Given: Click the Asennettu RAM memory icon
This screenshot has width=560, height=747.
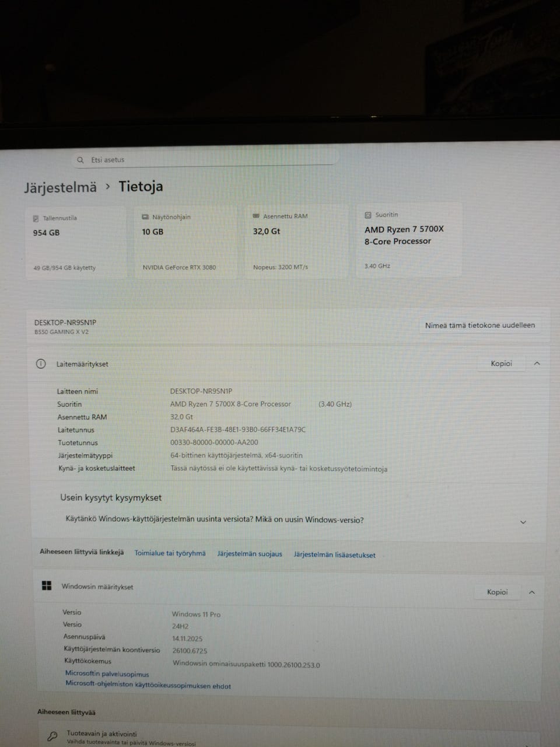Looking at the screenshot, I should click(256, 216).
